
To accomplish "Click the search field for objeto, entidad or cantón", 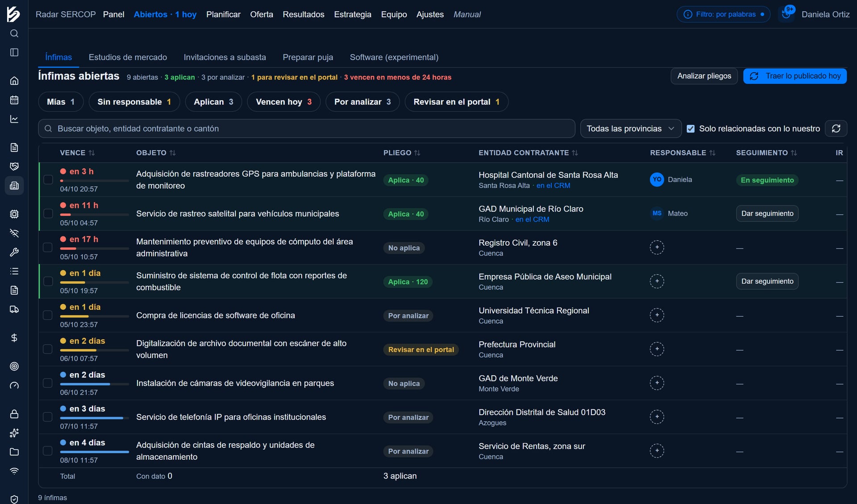I will 307,128.
